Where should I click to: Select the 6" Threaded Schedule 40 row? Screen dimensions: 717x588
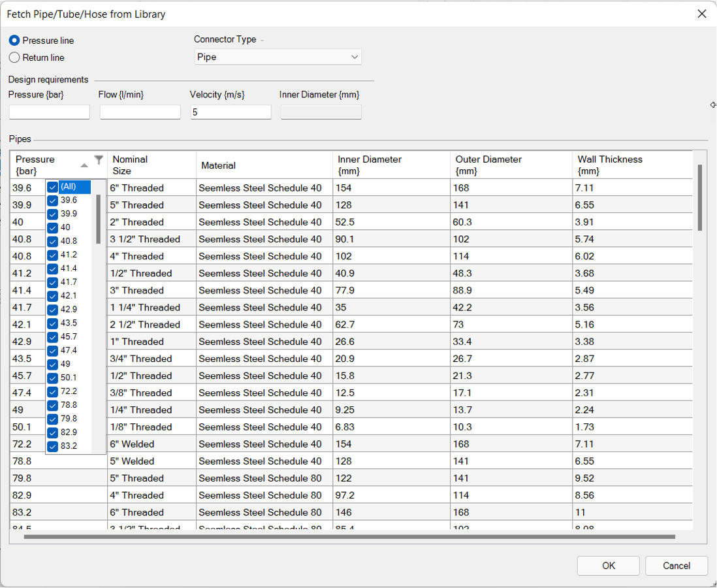point(351,188)
